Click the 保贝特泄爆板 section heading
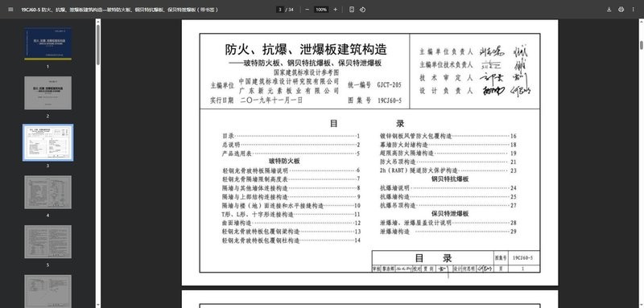This screenshot has width=644, height=308. 450,214
